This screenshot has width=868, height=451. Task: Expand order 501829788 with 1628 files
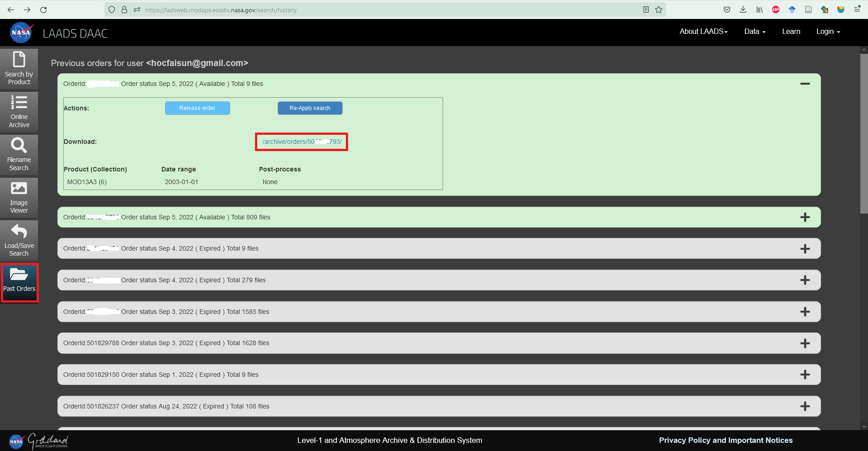click(x=805, y=343)
